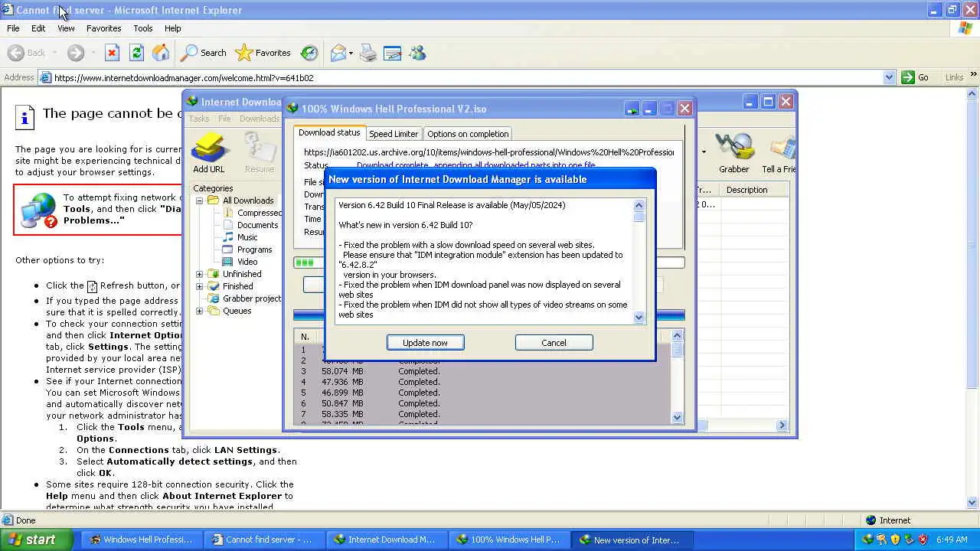Switch to Internet Download Manager taskbar item
980x551 pixels.
[387, 540]
